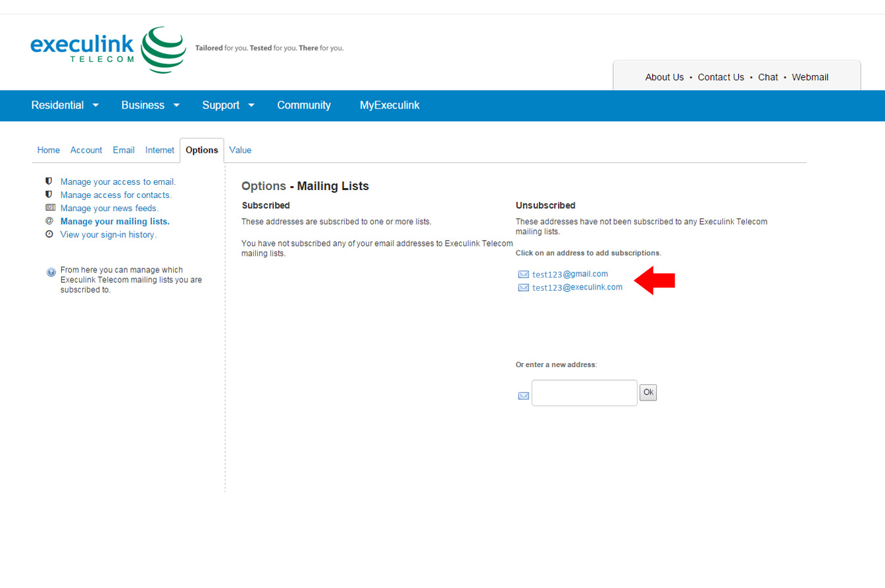Screen dimensions: 885x588
Task: Open 'Manage your access to email' link
Action: tap(118, 182)
